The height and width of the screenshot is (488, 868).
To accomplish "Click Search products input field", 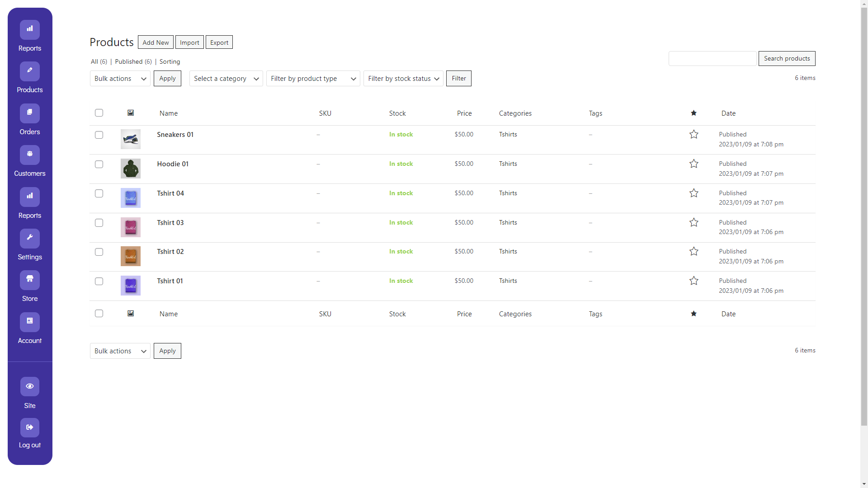I will (x=712, y=58).
